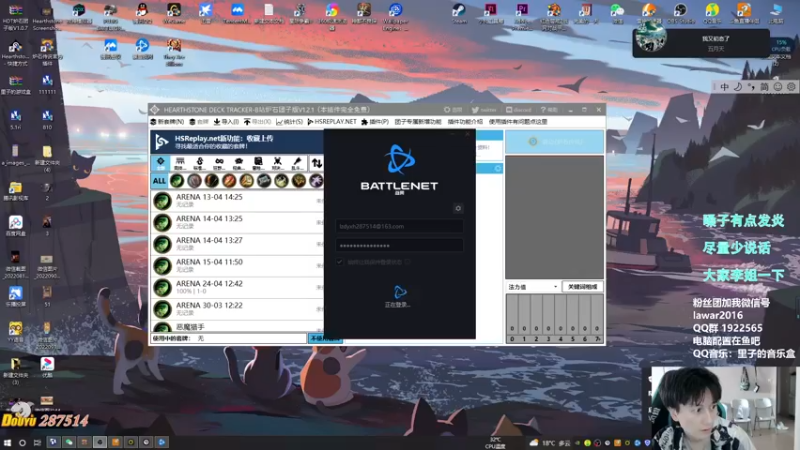Click the Cortana search circle on taskbar
Screen dimensions: 800x450
pyautogui.click(x=22, y=442)
